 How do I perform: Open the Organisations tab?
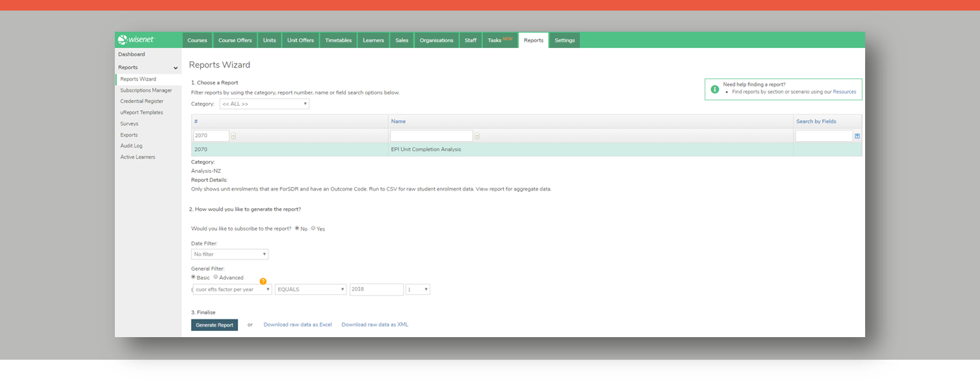click(437, 40)
